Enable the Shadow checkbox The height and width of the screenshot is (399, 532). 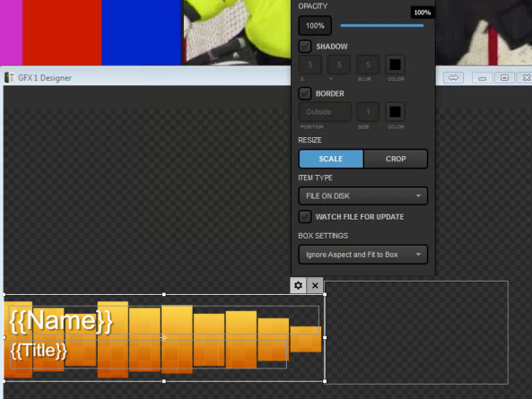click(305, 47)
